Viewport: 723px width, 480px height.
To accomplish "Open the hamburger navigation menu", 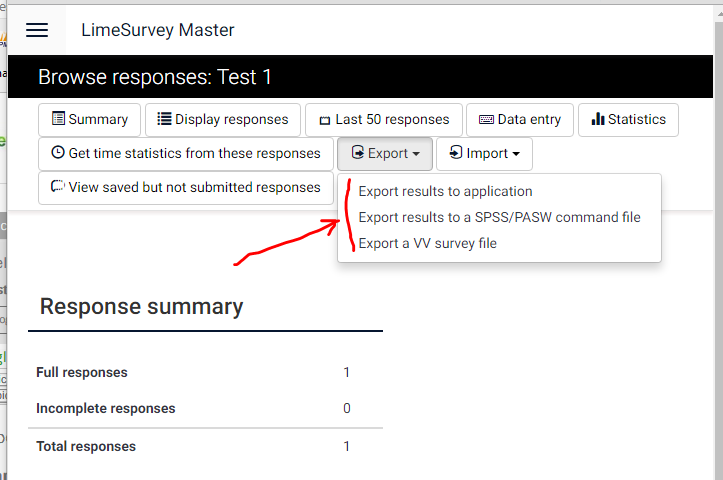I will [37, 30].
